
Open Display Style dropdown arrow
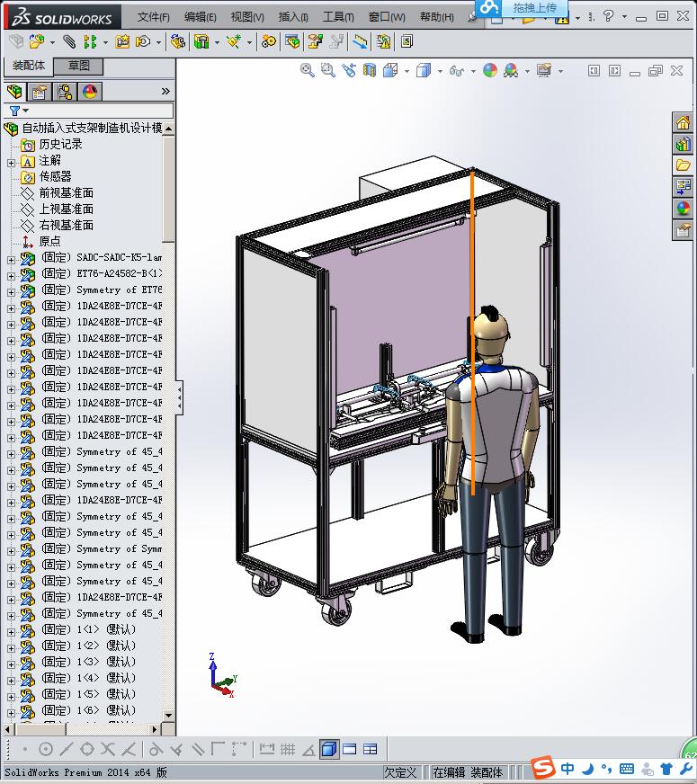pos(440,71)
